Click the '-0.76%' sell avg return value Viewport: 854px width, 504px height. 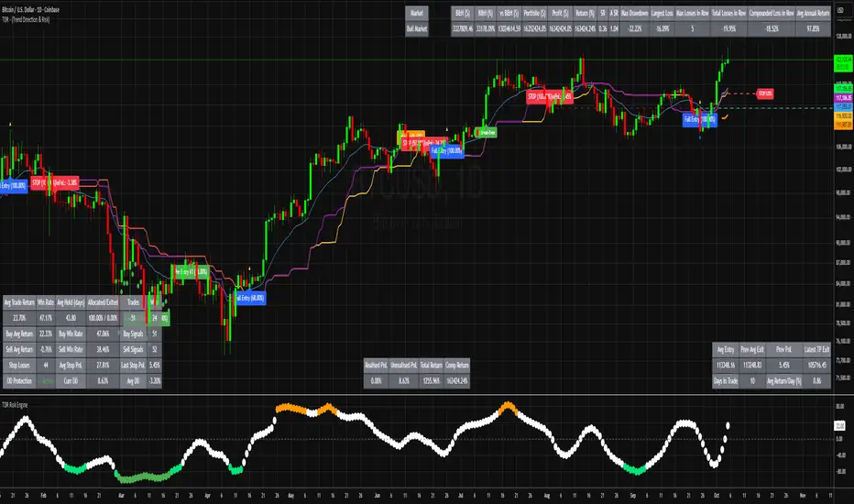[46, 350]
